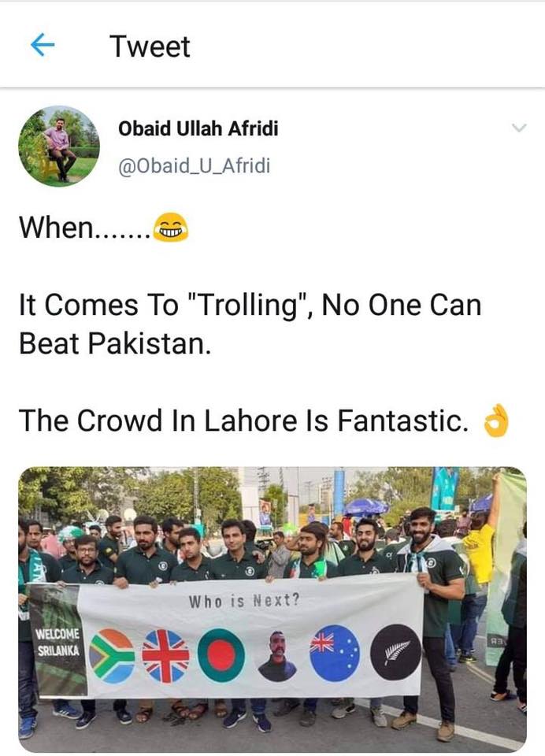Open the attached crowd photo

[272, 610]
